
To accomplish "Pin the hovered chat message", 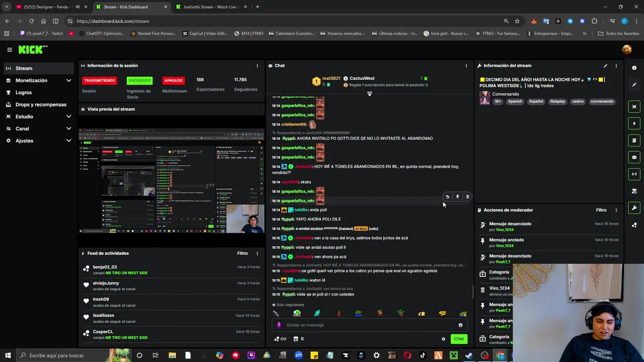I will tap(457, 197).
